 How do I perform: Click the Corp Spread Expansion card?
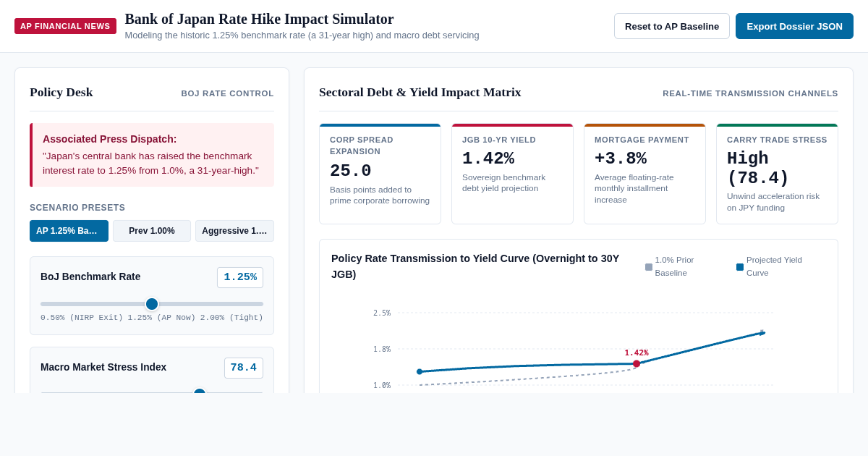tap(380, 174)
